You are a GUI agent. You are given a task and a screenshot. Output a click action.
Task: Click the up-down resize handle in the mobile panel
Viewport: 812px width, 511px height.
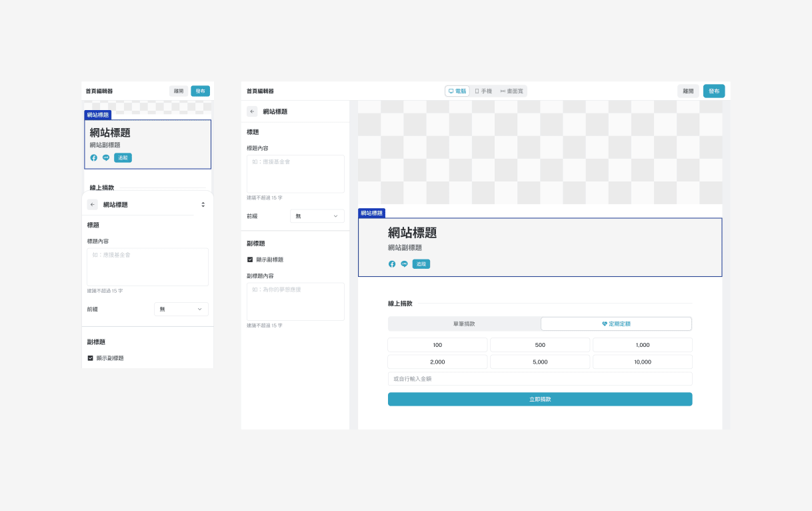tap(203, 205)
